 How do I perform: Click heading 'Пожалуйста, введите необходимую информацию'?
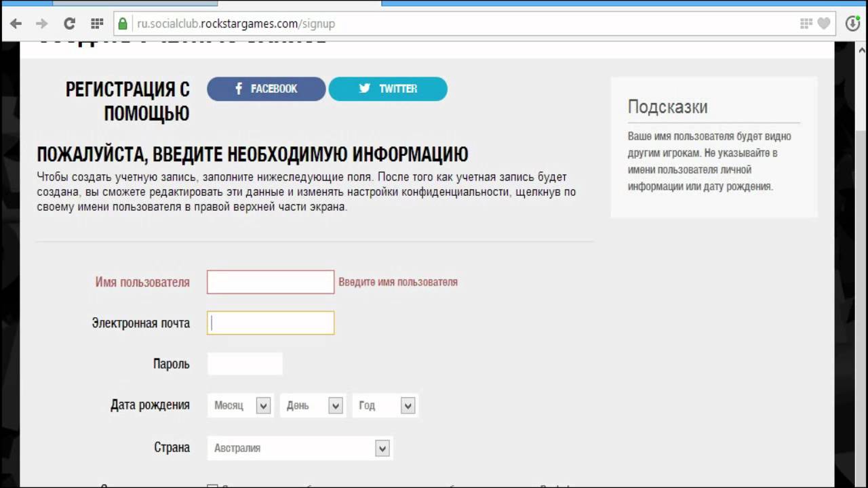(252, 155)
